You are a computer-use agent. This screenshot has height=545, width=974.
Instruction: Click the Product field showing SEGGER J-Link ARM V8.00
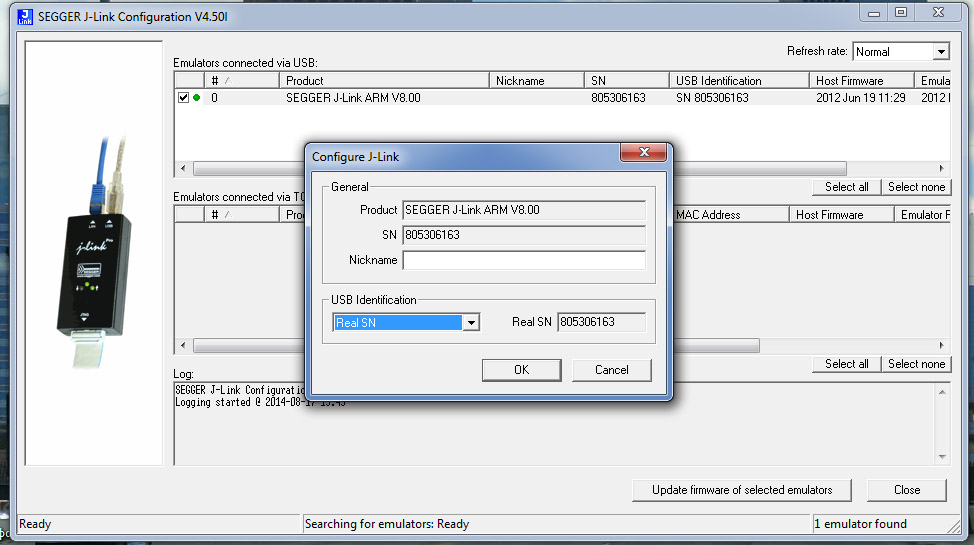pos(524,210)
